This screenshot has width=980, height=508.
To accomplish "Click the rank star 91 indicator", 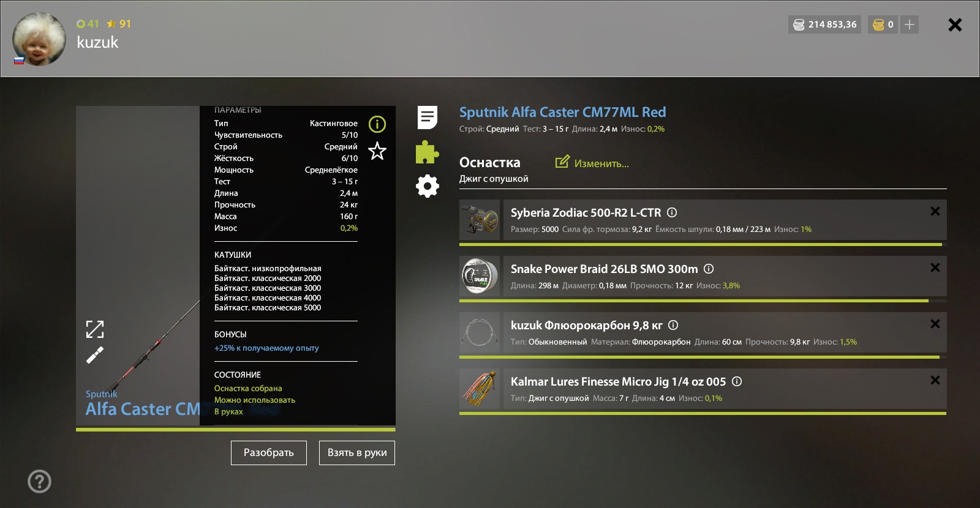I will (119, 24).
